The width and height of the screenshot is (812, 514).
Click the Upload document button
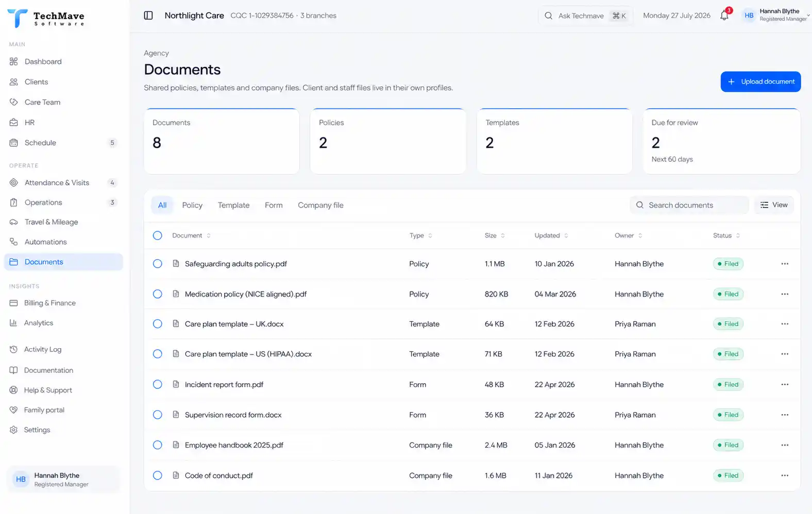point(760,82)
